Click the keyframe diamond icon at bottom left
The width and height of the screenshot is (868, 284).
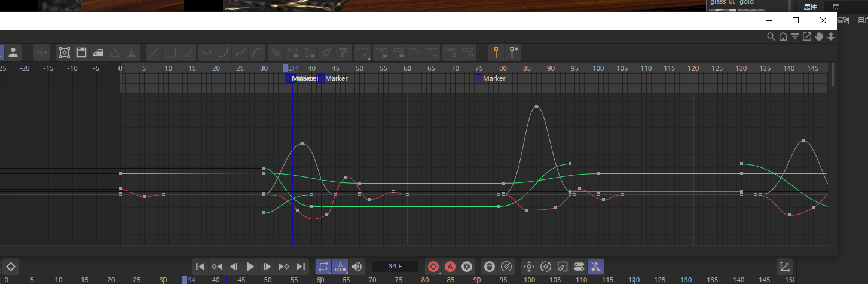point(10,267)
